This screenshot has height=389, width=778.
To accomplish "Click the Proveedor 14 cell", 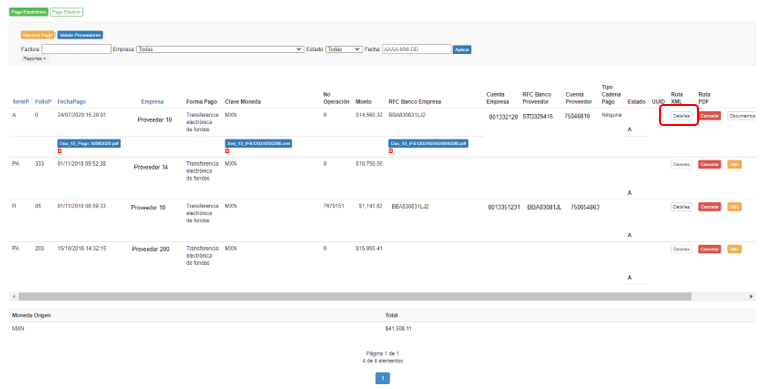I will 151,168.
